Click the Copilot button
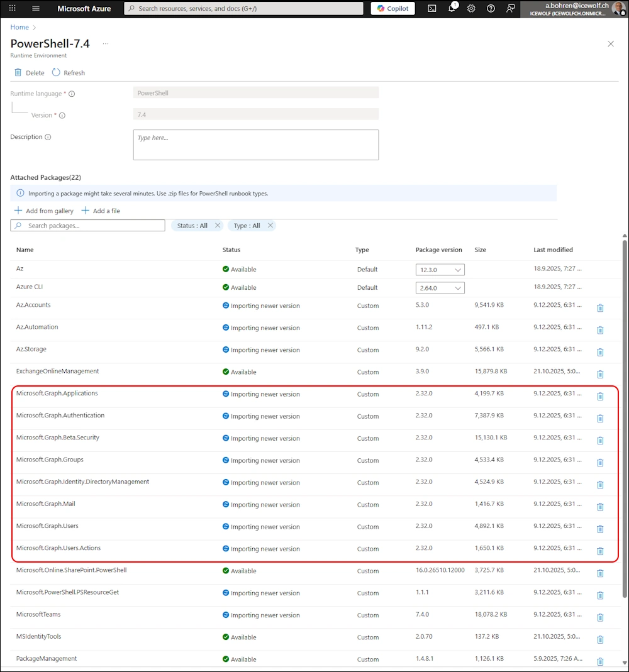 tap(392, 9)
